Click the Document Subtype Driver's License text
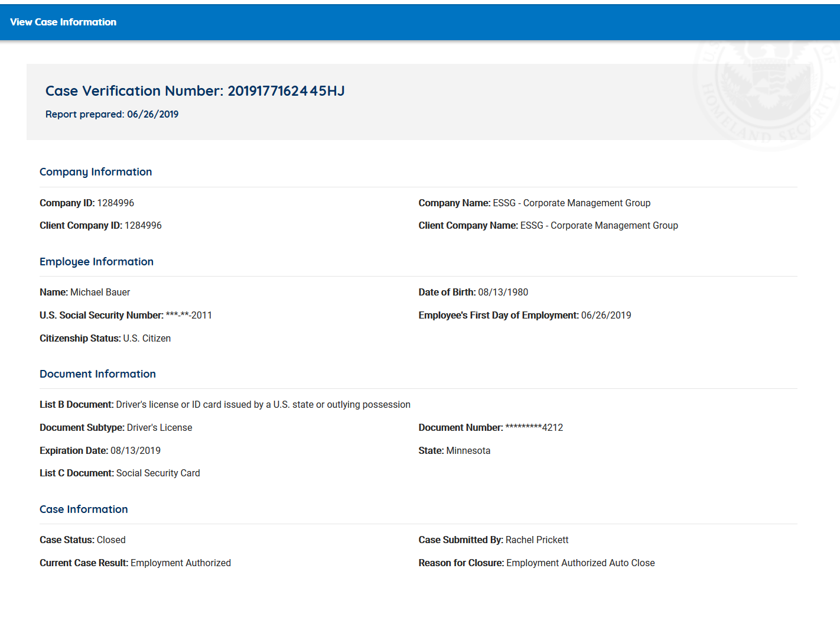 (159, 427)
